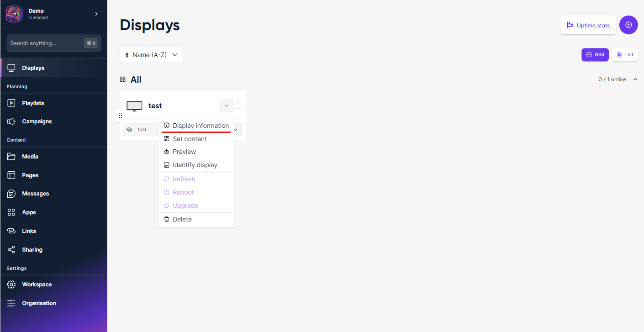
Task: Select the Grid view toggle
Action: coord(595,55)
